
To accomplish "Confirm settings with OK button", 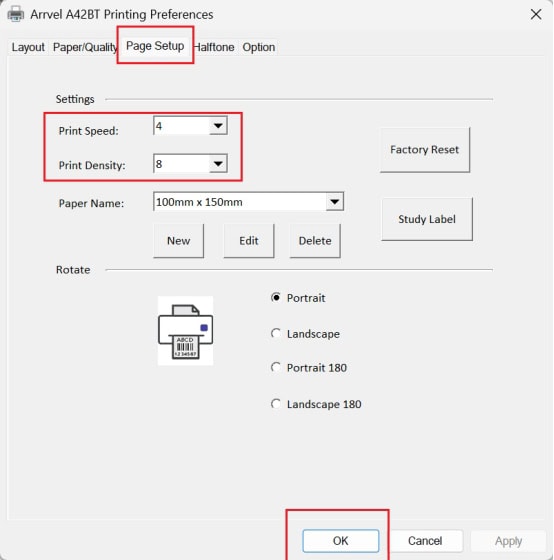I will tap(340, 541).
